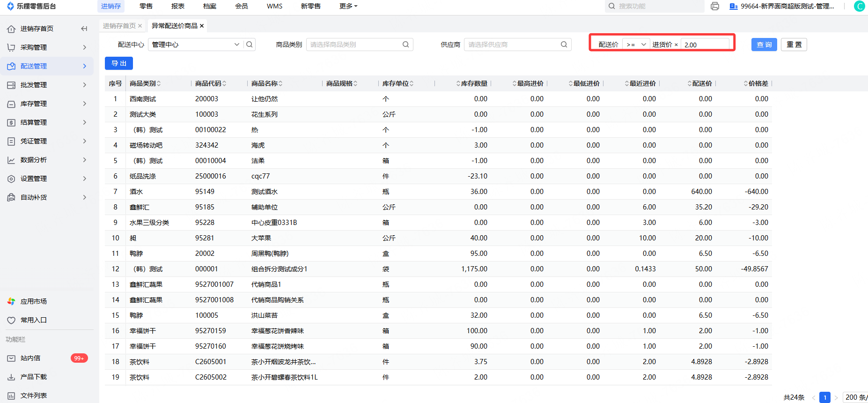The image size is (868, 403).
Task: Click the 供应商 input field
Action: click(517, 45)
